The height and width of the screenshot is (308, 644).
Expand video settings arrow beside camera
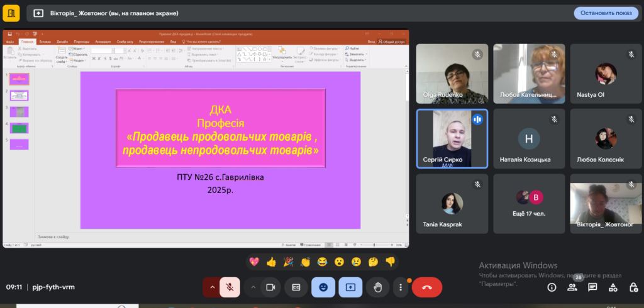(253, 287)
